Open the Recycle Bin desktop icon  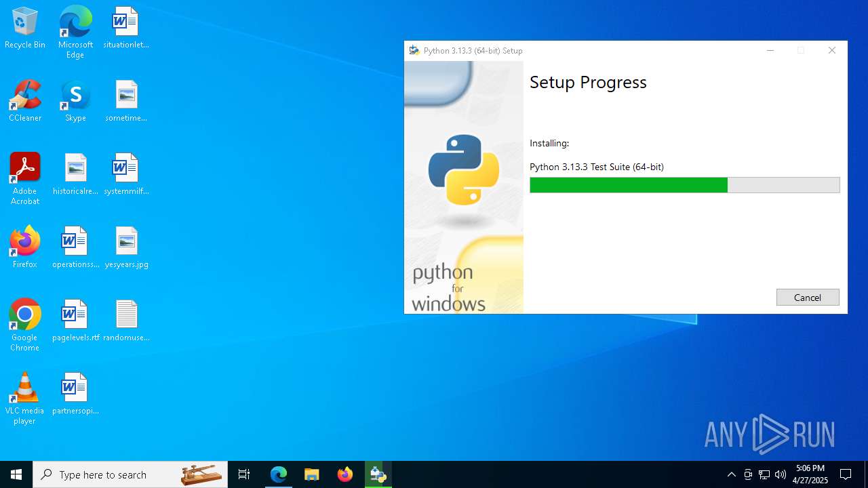point(25,28)
